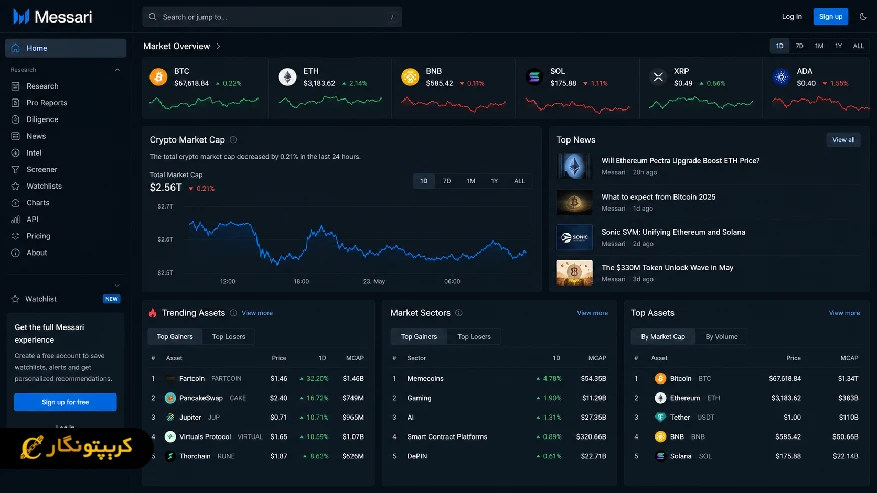Click the BTC Bitcoin coin icon
The image size is (877, 493).
[x=158, y=77]
